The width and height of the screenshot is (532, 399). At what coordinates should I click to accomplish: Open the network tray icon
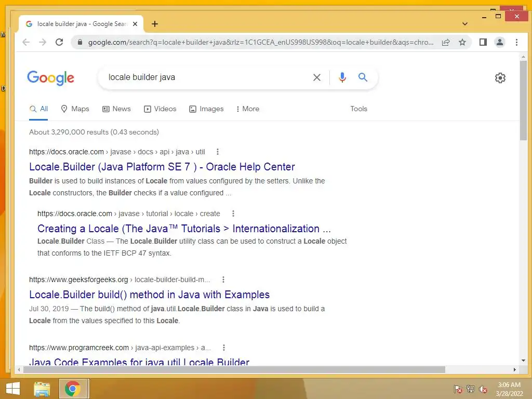tap(471, 389)
